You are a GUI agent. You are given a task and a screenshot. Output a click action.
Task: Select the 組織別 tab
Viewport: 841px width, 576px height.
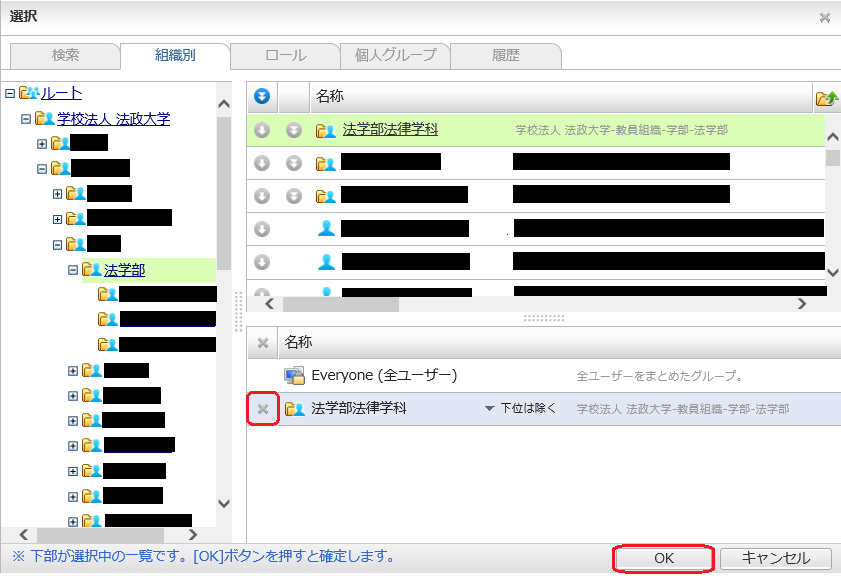click(x=175, y=55)
